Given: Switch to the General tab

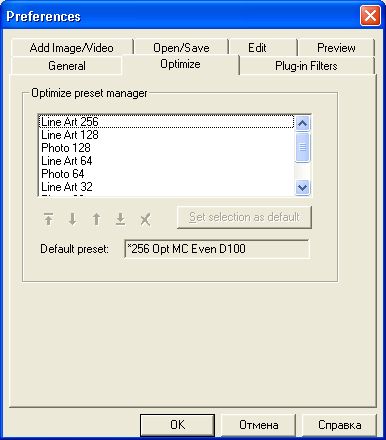Looking at the screenshot, I should pyautogui.click(x=67, y=66).
